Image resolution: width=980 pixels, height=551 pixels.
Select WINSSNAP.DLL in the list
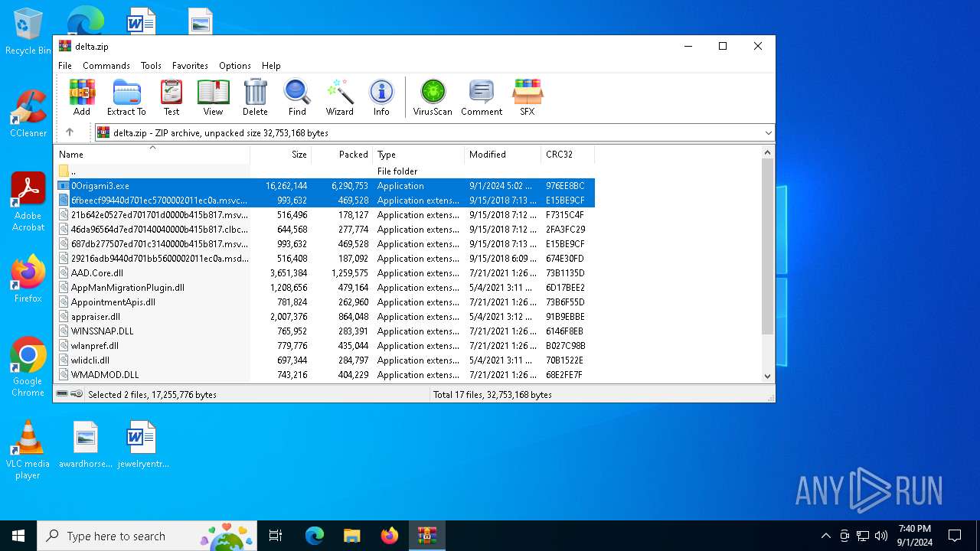coord(325,331)
